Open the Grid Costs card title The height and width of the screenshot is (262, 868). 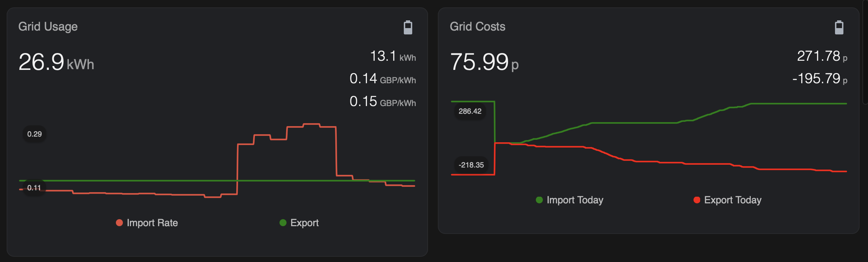478,27
